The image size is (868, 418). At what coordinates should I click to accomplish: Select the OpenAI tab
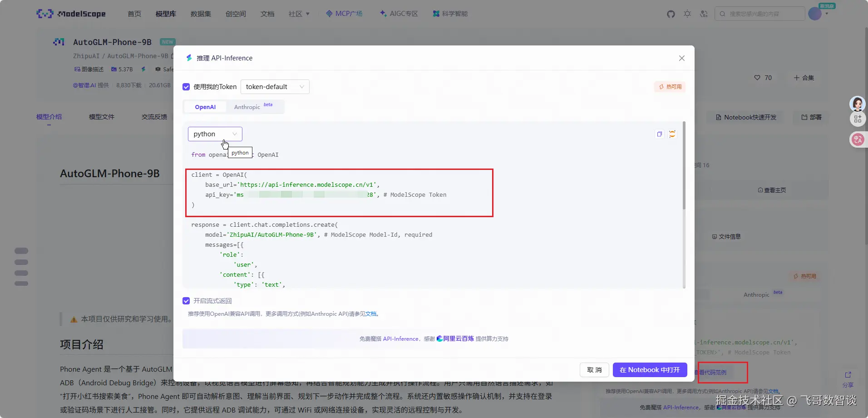205,107
